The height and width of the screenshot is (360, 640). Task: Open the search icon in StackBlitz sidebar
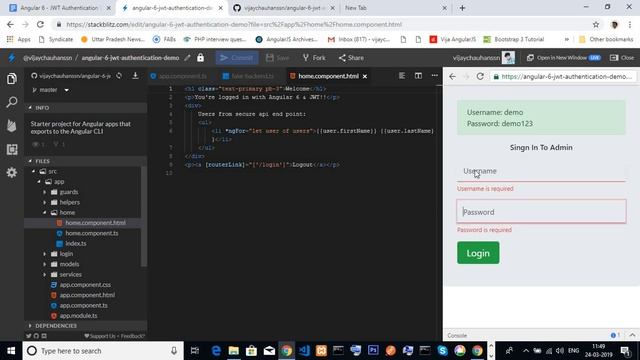pos(12,102)
